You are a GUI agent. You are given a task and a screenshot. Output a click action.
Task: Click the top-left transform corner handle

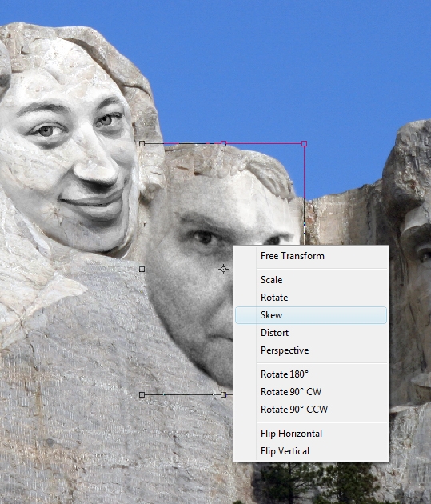(142, 144)
